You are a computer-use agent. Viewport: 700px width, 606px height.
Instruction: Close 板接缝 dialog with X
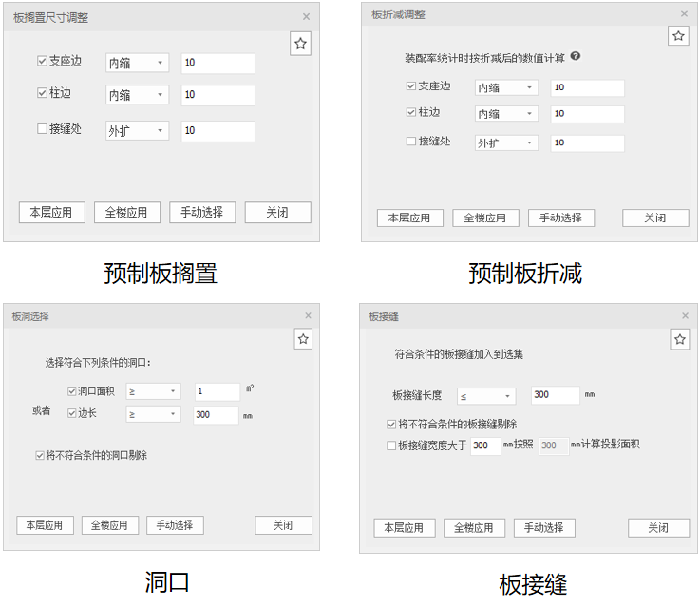coord(685,315)
